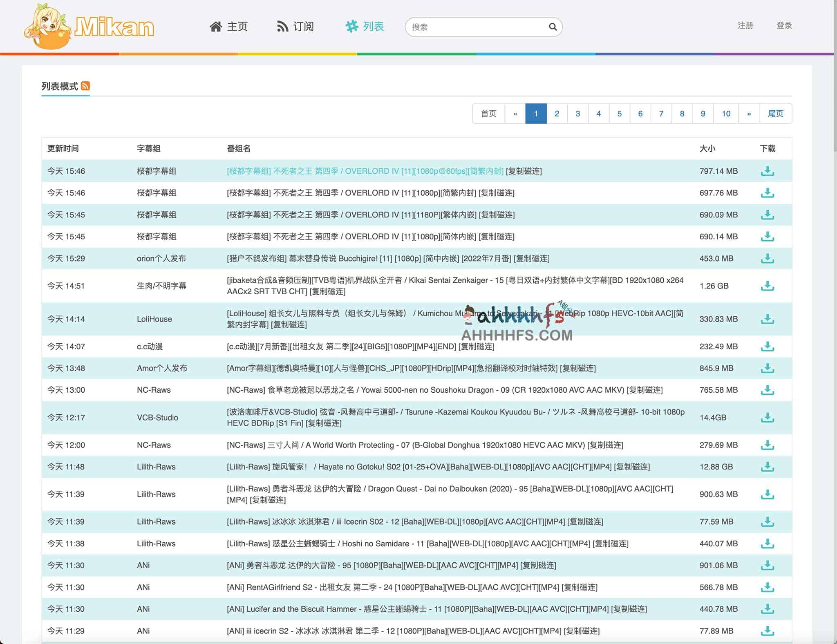
Task: Click the 注册 button in top right
Action: click(743, 26)
